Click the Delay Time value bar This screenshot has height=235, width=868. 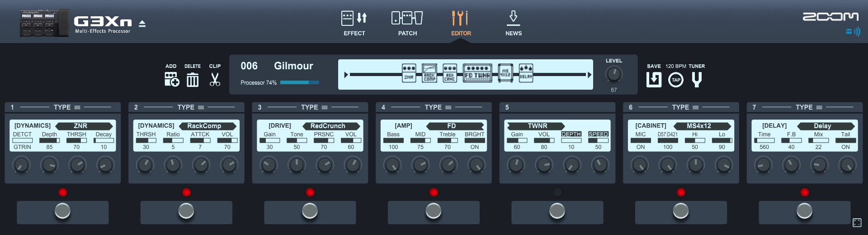point(764,140)
